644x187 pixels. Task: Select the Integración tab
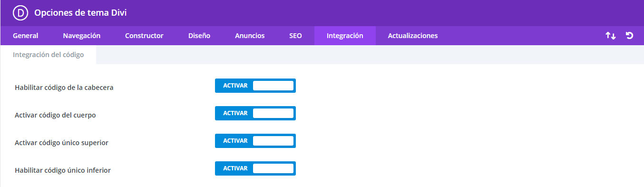345,36
